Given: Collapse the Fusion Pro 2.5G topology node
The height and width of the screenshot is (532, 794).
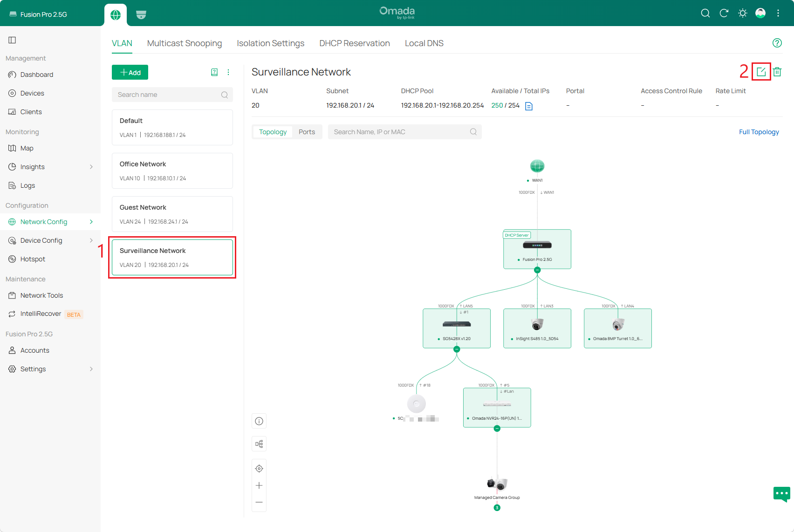Looking at the screenshot, I should 537,270.
